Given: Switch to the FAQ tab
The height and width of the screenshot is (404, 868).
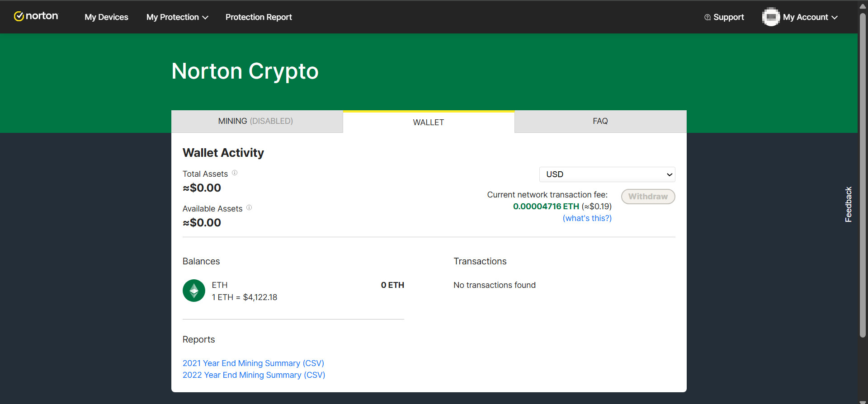Looking at the screenshot, I should coord(600,121).
